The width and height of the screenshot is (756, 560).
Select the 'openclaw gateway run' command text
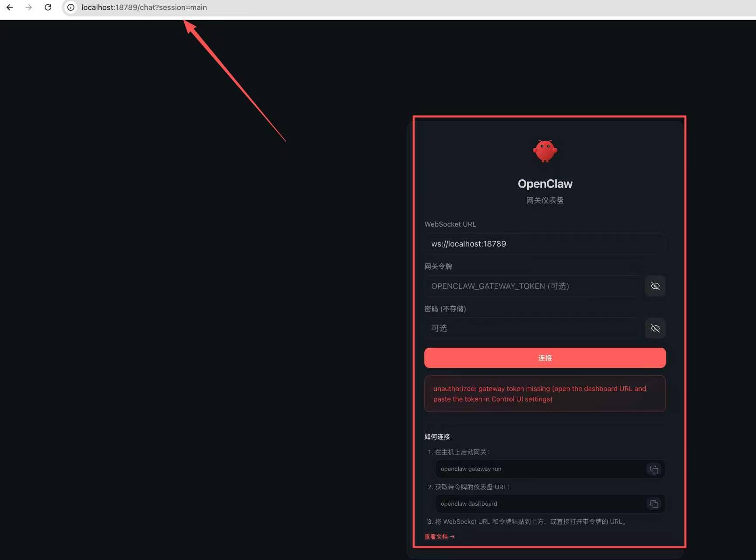click(x=471, y=469)
